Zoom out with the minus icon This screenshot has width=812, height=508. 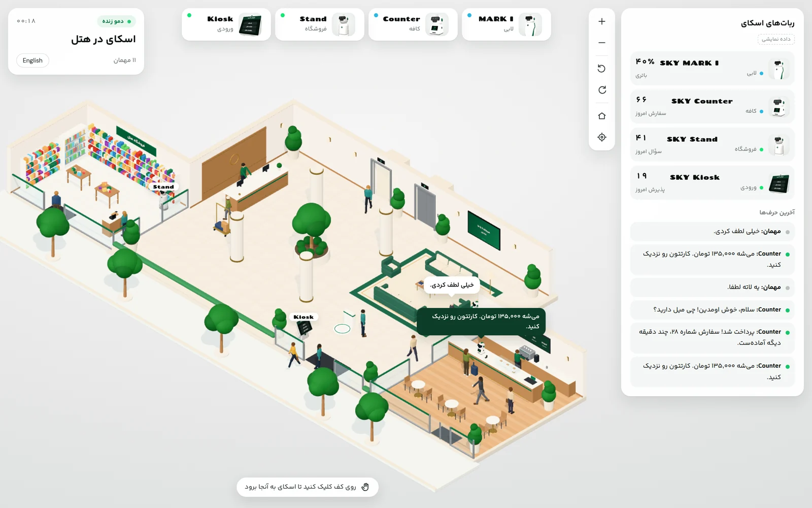pos(602,43)
